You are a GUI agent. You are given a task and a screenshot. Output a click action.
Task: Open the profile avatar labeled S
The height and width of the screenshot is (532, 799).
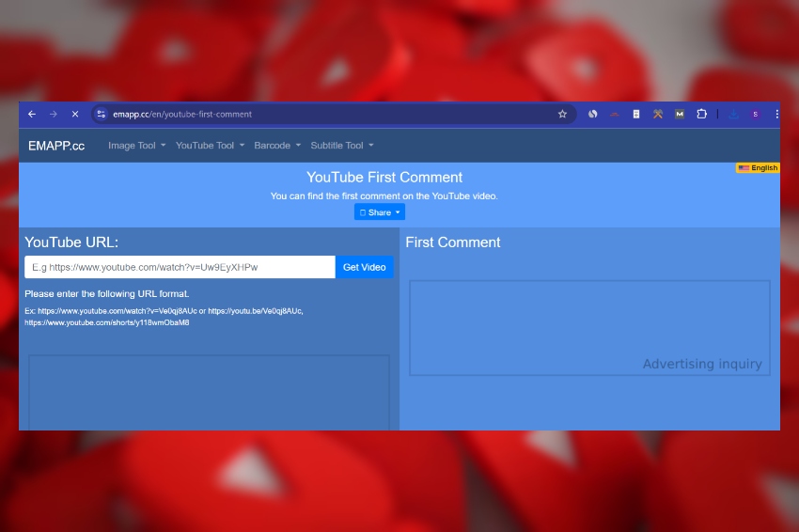755,114
